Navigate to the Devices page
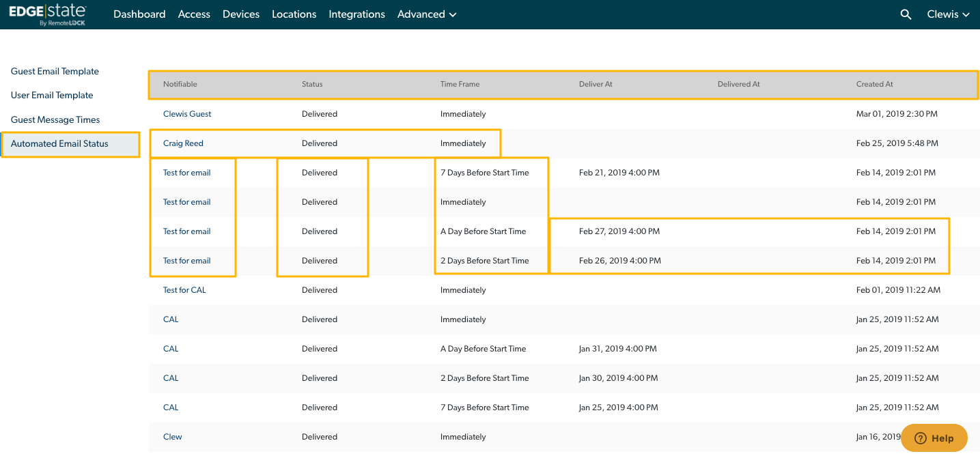Viewport: 980px width, 458px height. [x=240, y=14]
